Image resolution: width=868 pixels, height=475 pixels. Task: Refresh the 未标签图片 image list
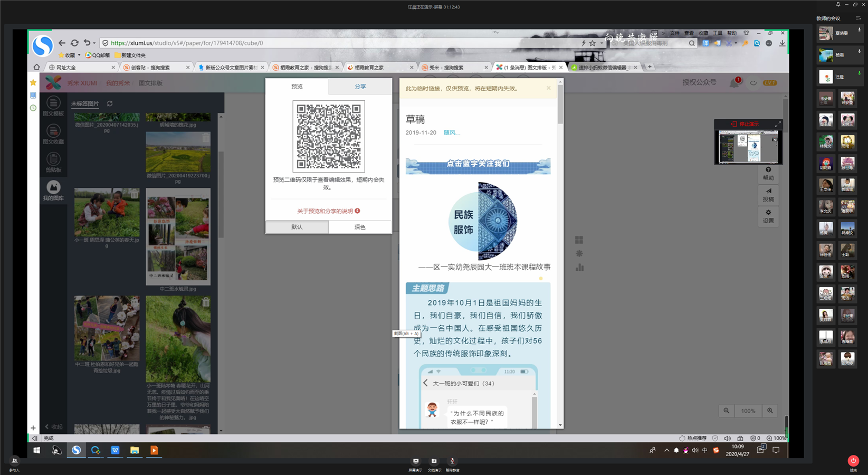(110, 103)
